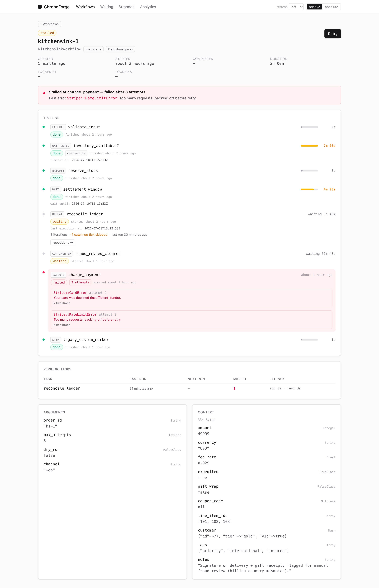The width and height of the screenshot is (379, 588).
Task: Open the metrics link
Action: pos(93,49)
